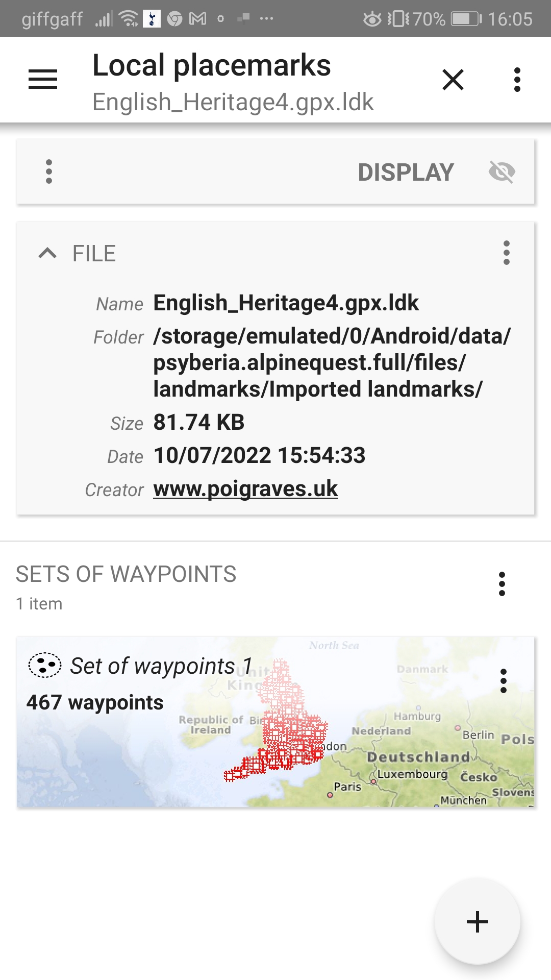This screenshot has width=551, height=980.
Task: Tap the SETS OF WAYPOINTS header
Action: (126, 575)
